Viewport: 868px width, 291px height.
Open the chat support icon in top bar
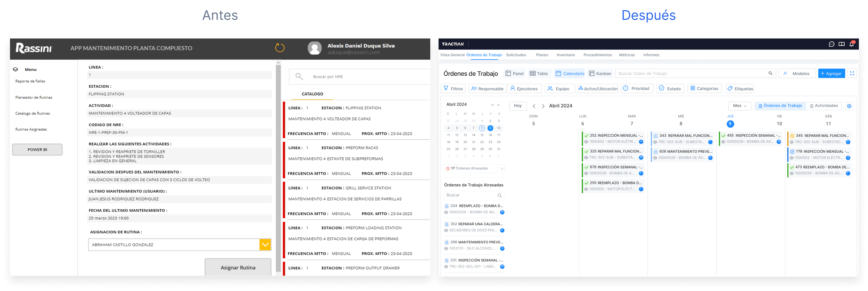[x=831, y=44]
